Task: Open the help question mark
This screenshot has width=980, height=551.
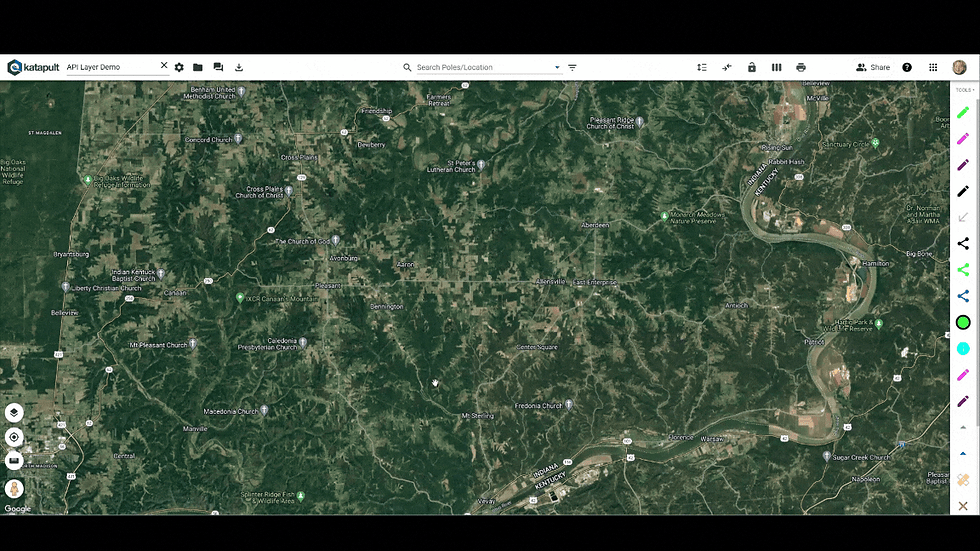Action: (907, 67)
